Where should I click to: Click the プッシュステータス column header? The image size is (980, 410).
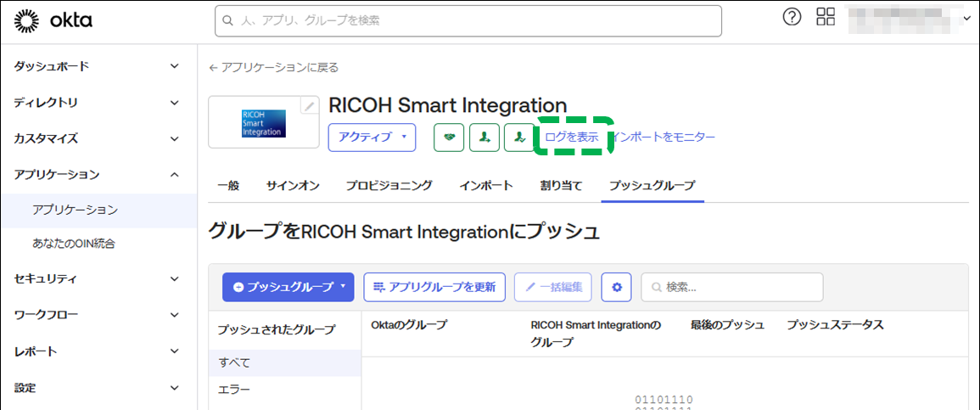tap(835, 324)
